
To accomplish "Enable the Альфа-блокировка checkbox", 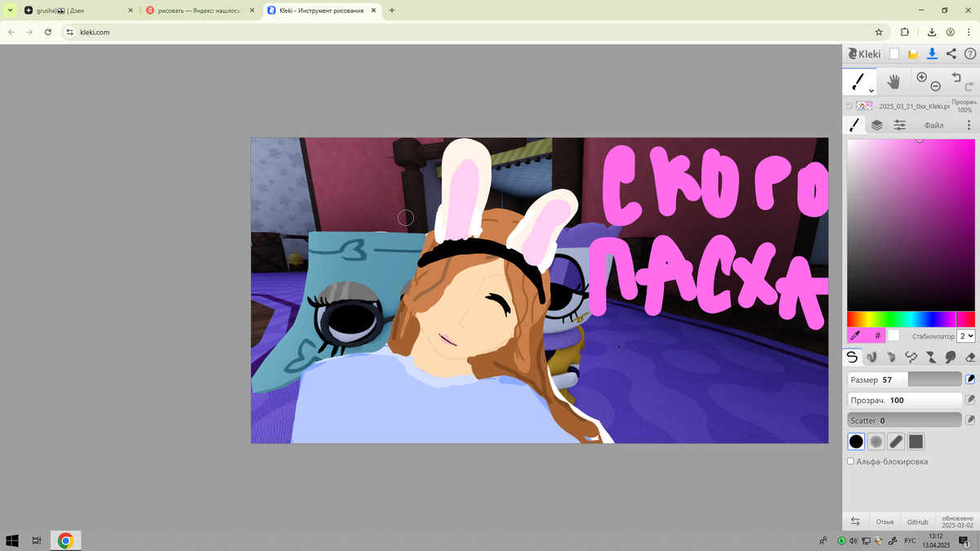I will (x=851, y=461).
